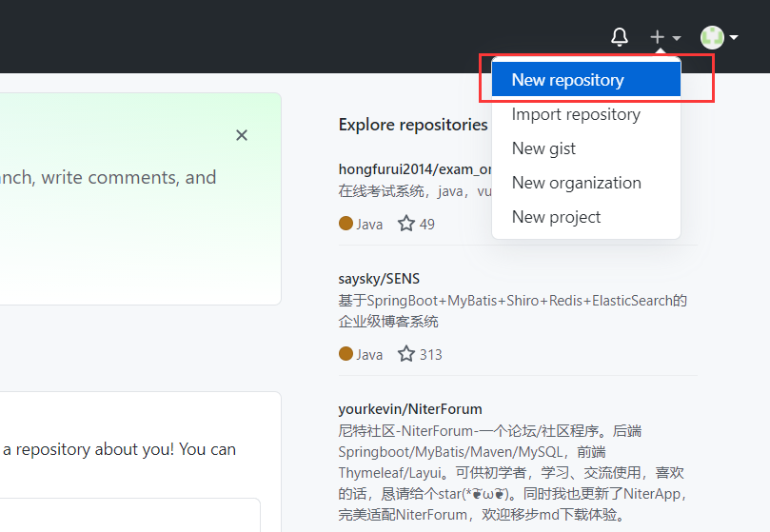The width and height of the screenshot is (770, 532).
Task: Open hongfurui2014/exam_online repository link
Action: pos(414,169)
